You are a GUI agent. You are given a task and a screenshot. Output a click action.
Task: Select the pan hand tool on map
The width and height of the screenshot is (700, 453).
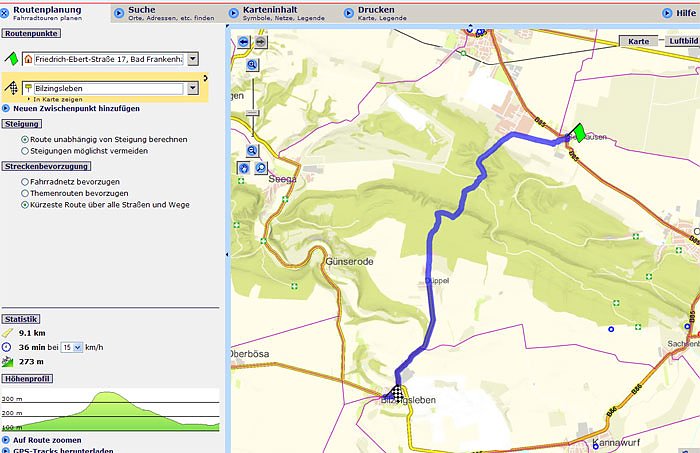click(245, 168)
